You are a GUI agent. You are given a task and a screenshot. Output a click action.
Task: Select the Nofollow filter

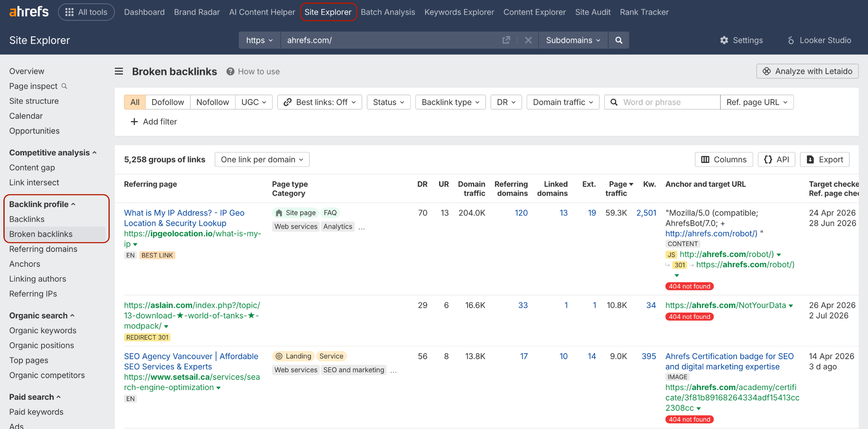(x=213, y=102)
